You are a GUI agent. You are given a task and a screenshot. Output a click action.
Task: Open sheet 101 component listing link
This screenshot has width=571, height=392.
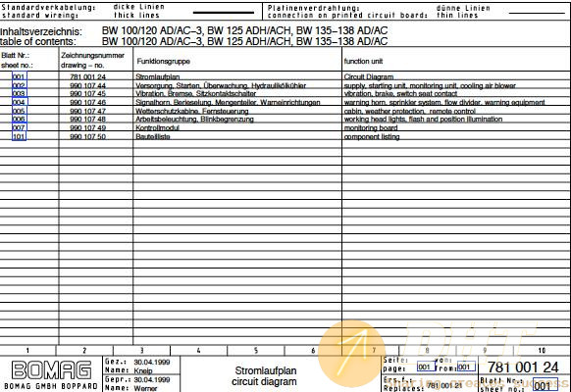tap(20, 136)
